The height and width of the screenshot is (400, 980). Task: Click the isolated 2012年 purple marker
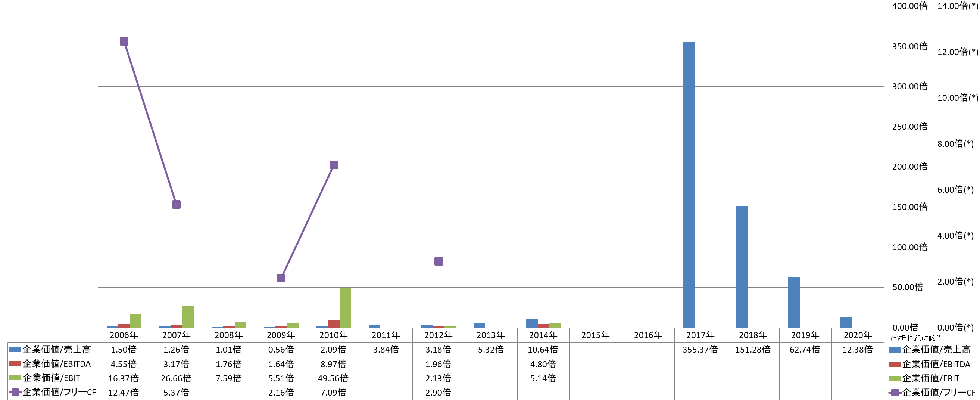pyautogui.click(x=438, y=261)
